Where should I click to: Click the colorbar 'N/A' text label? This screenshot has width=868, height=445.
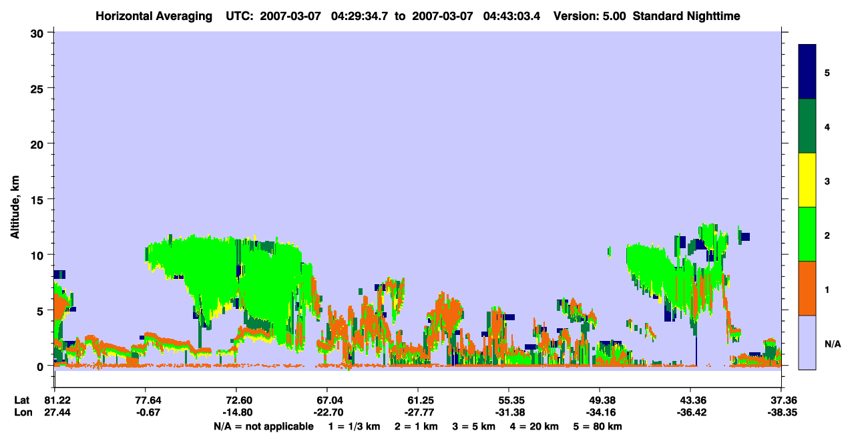pos(833,344)
